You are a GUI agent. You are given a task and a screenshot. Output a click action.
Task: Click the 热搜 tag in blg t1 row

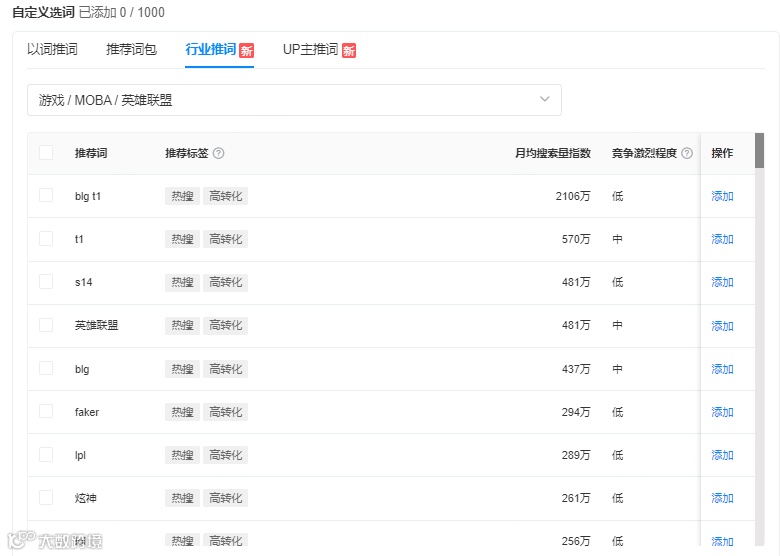tap(182, 196)
